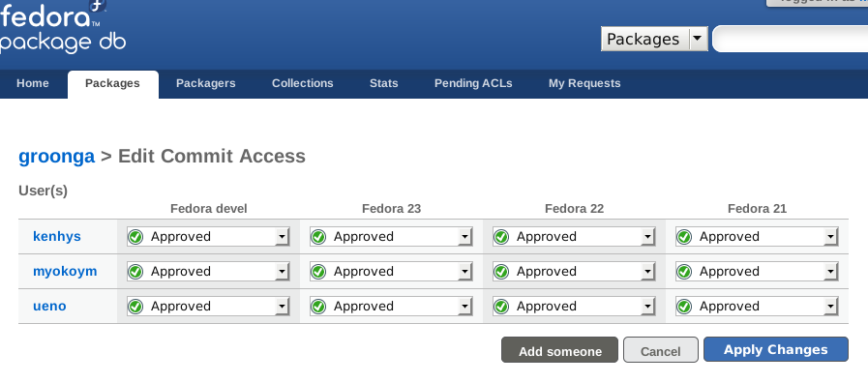Screen dimensions: 868x383
Task: Click green check icon for myokoym Fedora 23
Action: [318, 272]
